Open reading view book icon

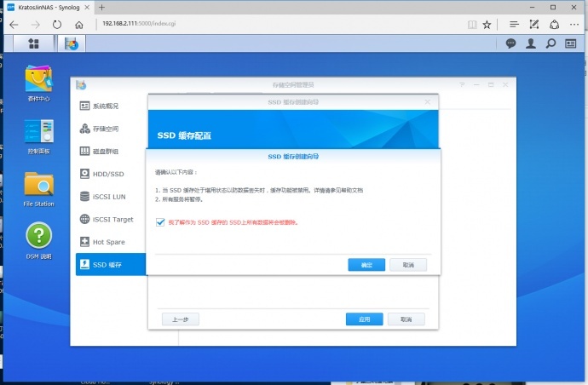point(472,25)
